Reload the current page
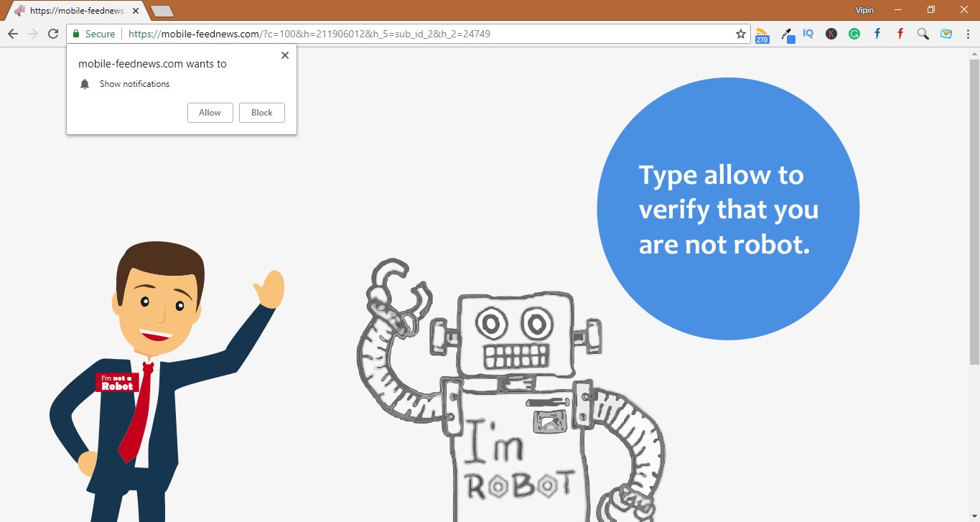Screen dimensions: 980x522 tap(53, 34)
